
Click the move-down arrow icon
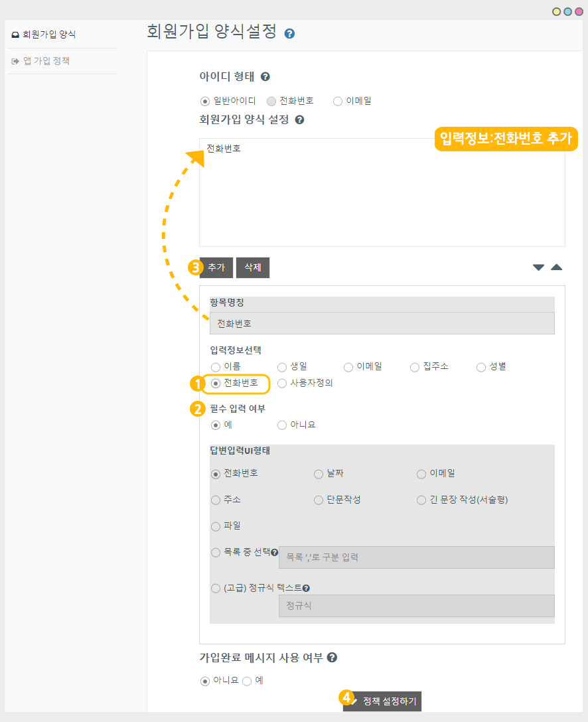click(538, 267)
